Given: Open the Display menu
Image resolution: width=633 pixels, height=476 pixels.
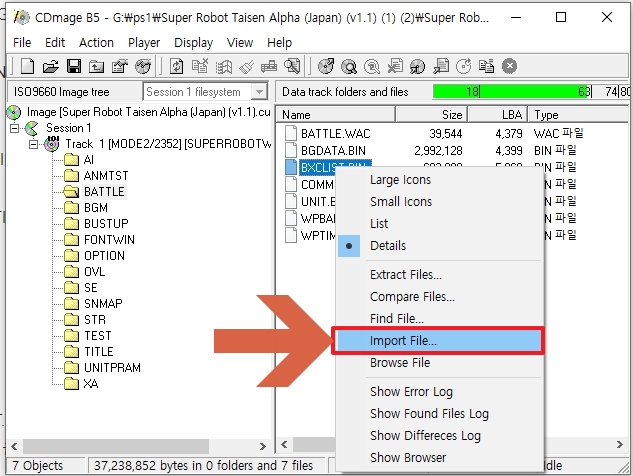Looking at the screenshot, I should pos(193,42).
